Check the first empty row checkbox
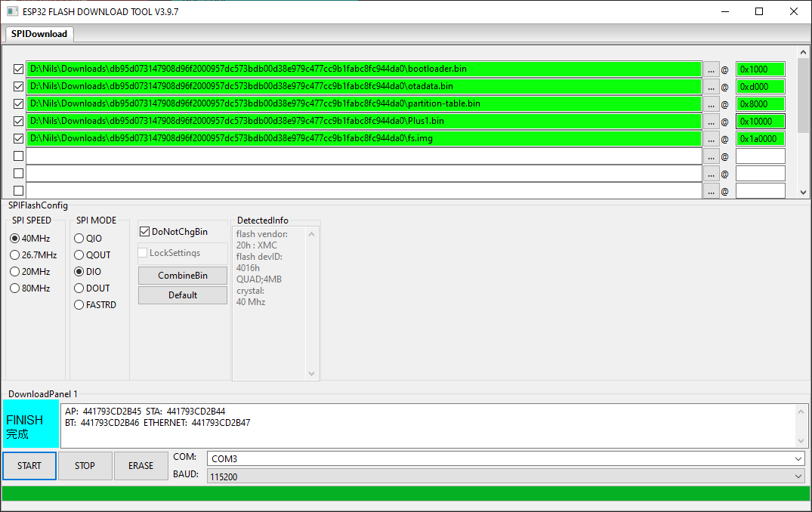This screenshot has height=512, width=812. point(18,156)
